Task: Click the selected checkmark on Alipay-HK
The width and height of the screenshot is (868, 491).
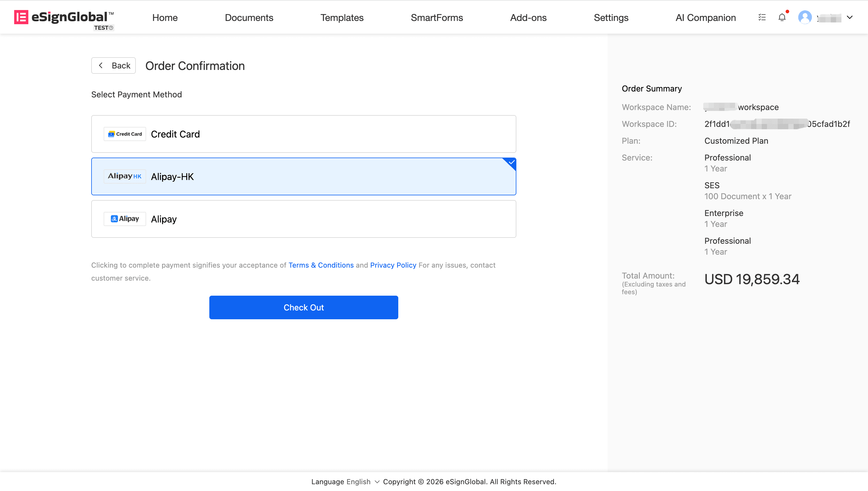Action: [511, 162]
